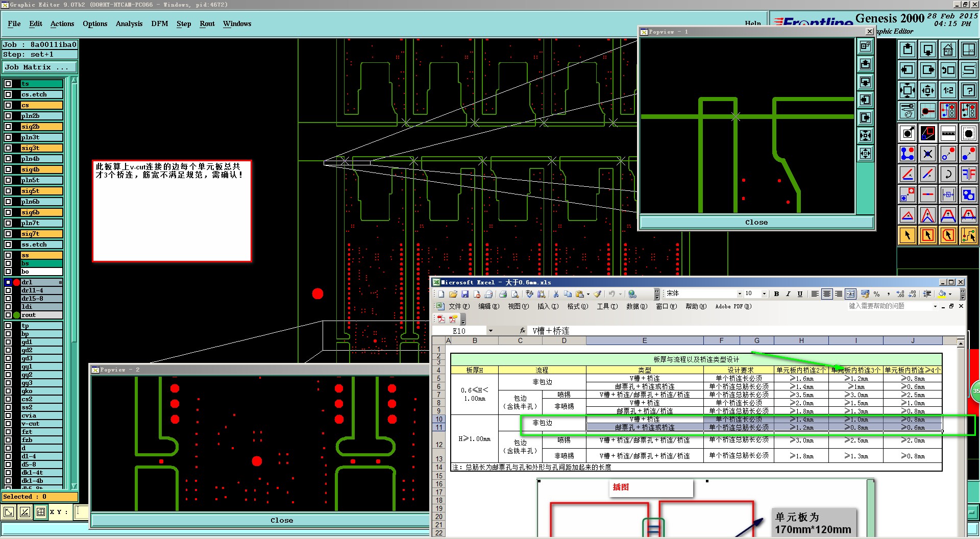Viewport: 980px width, 539px height.
Task: Toggle display checkbox for the rout layer
Action: pyautogui.click(x=8, y=315)
